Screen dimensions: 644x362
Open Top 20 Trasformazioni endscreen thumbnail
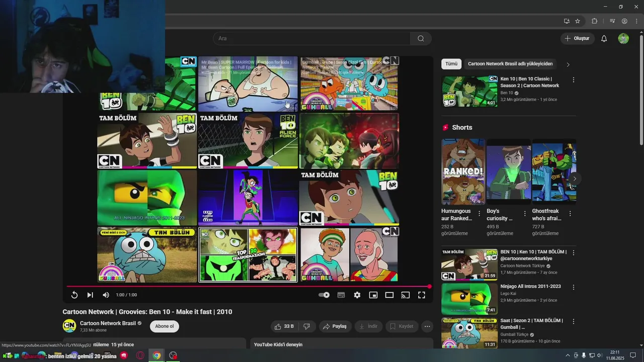point(248,255)
